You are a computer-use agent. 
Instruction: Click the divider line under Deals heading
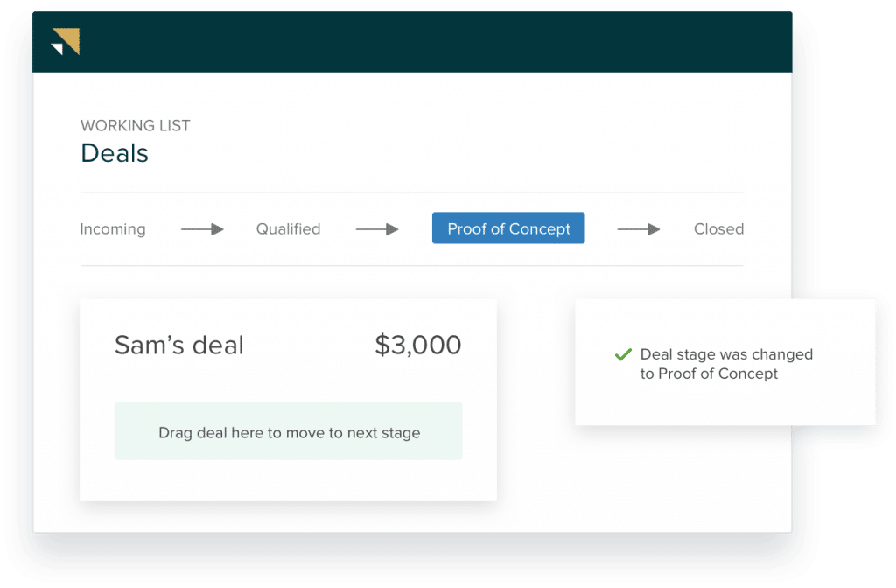(411, 192)
